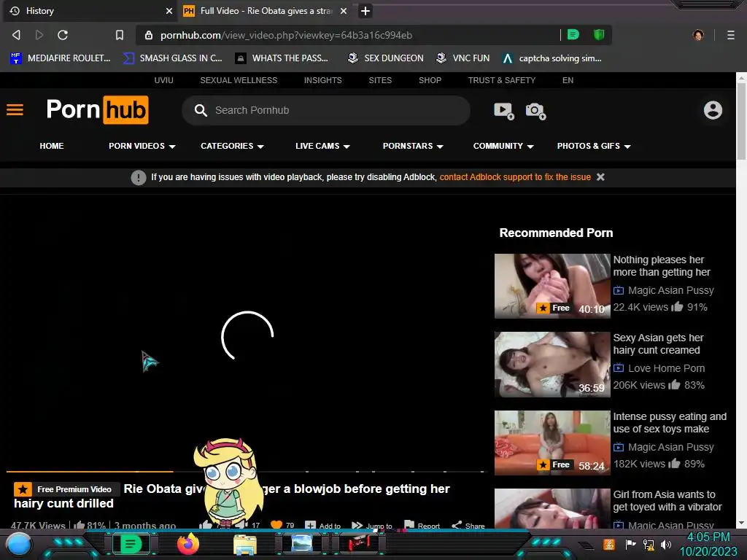Screen dimensions: 747x560
Task: Expand the COMMUNITY dropdown menu
Action: tap(503, 146)
